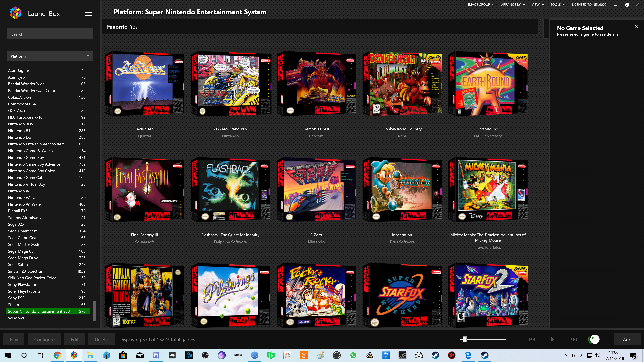This screenshot has height=362, width=644.
Task: Click the Edit button
Action: click(x=74, y=339)
